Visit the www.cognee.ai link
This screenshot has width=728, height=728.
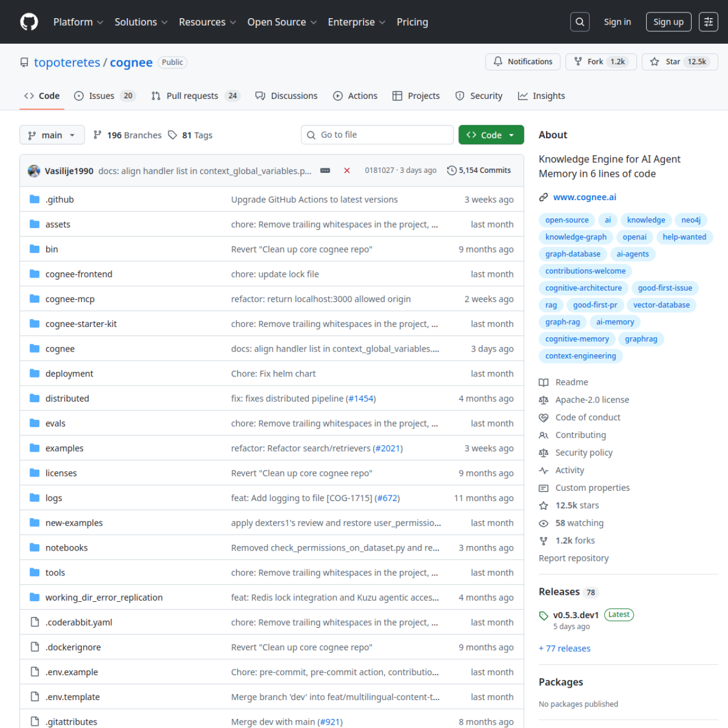point(584,197)
